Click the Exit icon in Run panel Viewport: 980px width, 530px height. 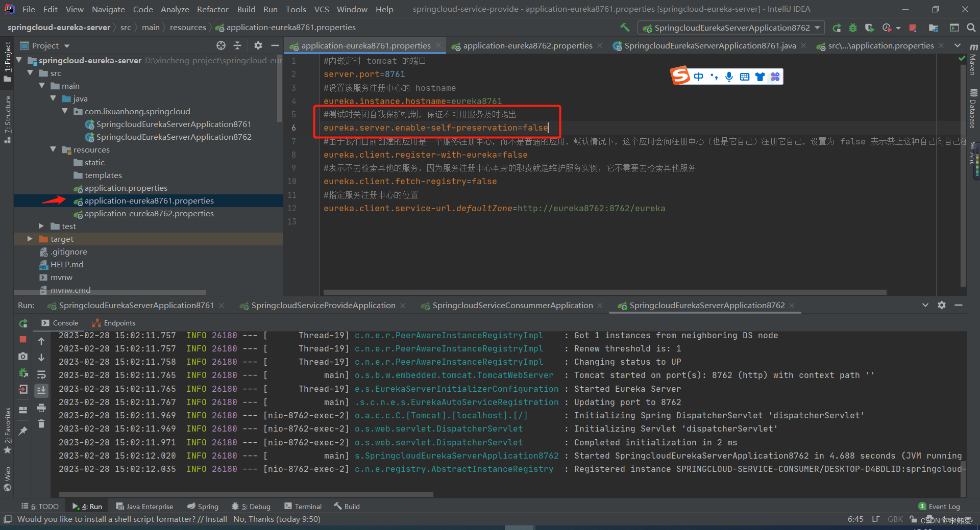pos(23,390)
